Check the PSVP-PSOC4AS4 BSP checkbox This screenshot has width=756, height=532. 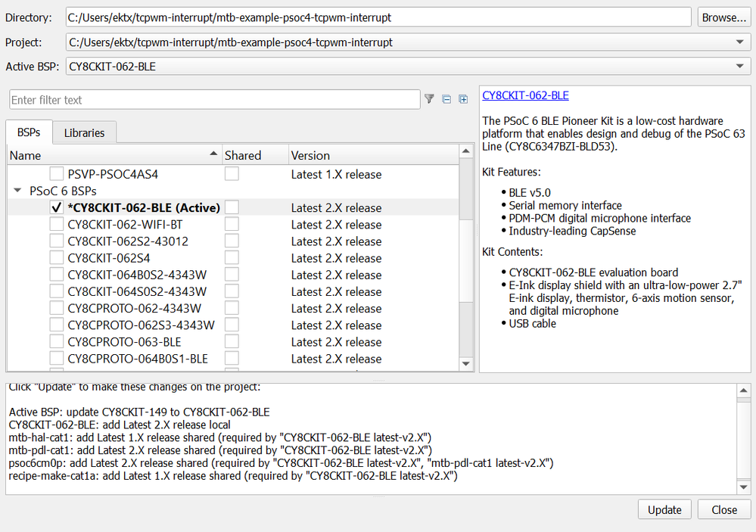(x=57, y=174)
